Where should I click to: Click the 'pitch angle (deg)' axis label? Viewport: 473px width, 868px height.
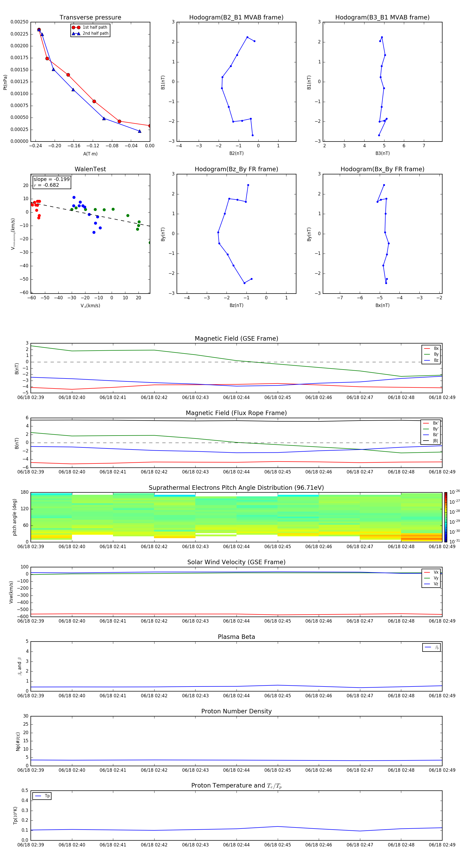pos(14,517)
